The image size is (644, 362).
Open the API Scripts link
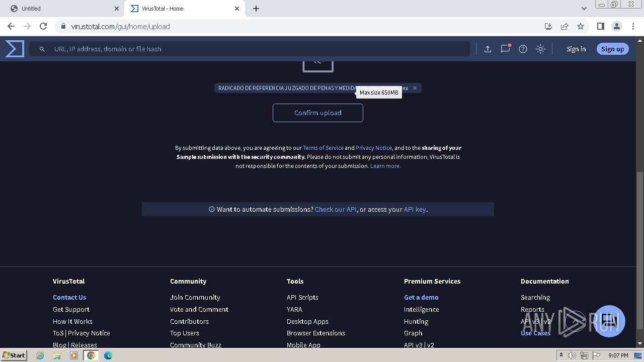(x=302, y=297)
